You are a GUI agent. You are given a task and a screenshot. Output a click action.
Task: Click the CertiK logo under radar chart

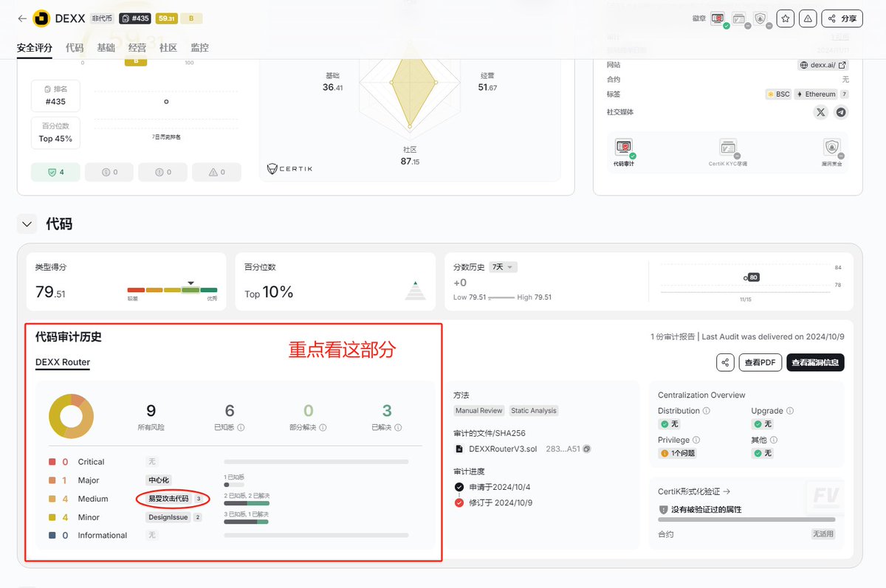(289, 169)
